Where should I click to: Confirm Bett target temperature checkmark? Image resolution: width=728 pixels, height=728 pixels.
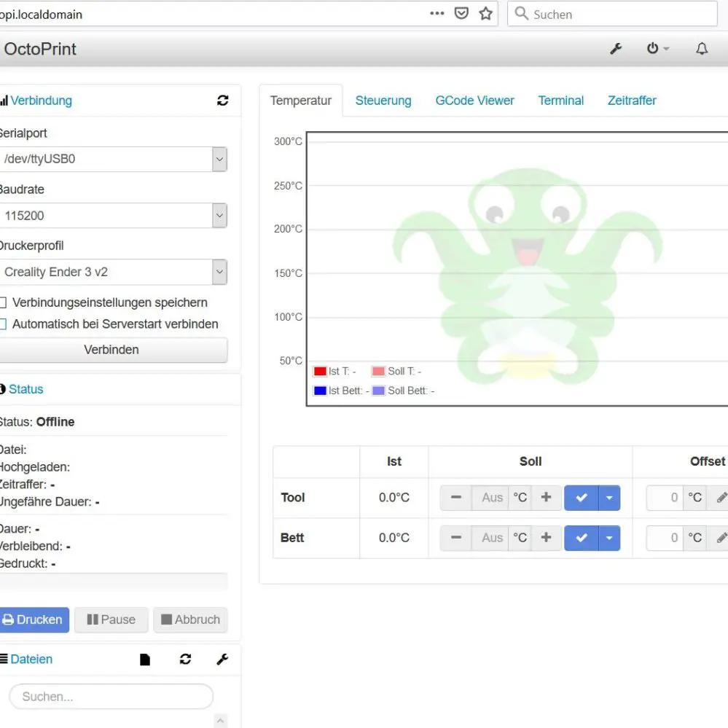[582, 538]
